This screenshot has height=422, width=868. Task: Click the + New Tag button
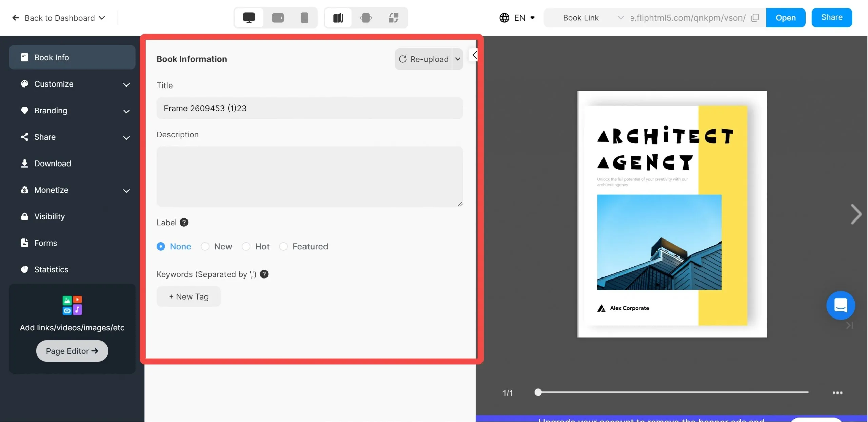[x=188, y=296]
